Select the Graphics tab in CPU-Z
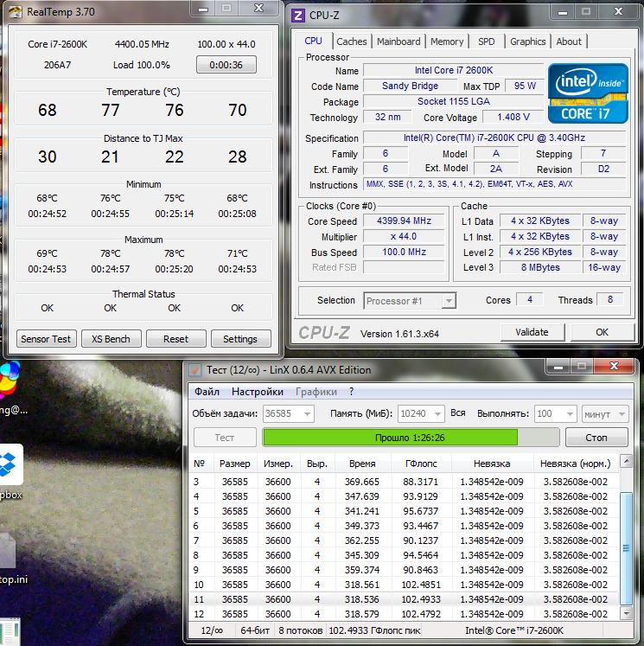 click(x=527, y=42)
